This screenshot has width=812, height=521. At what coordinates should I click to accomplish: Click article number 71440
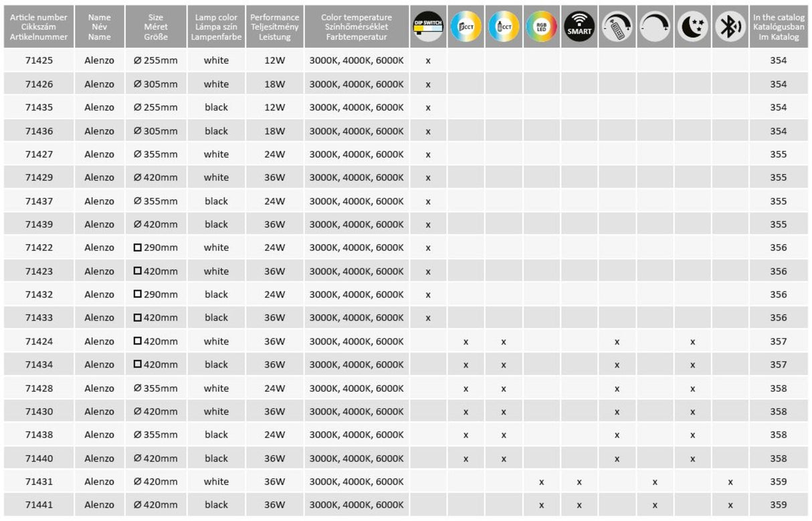tap(39, 458)
